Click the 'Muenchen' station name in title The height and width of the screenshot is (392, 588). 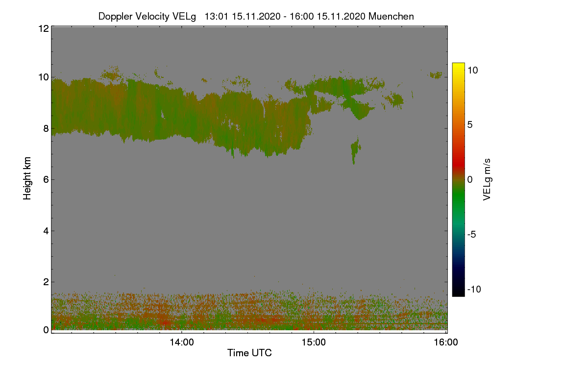tap(392, 16)
